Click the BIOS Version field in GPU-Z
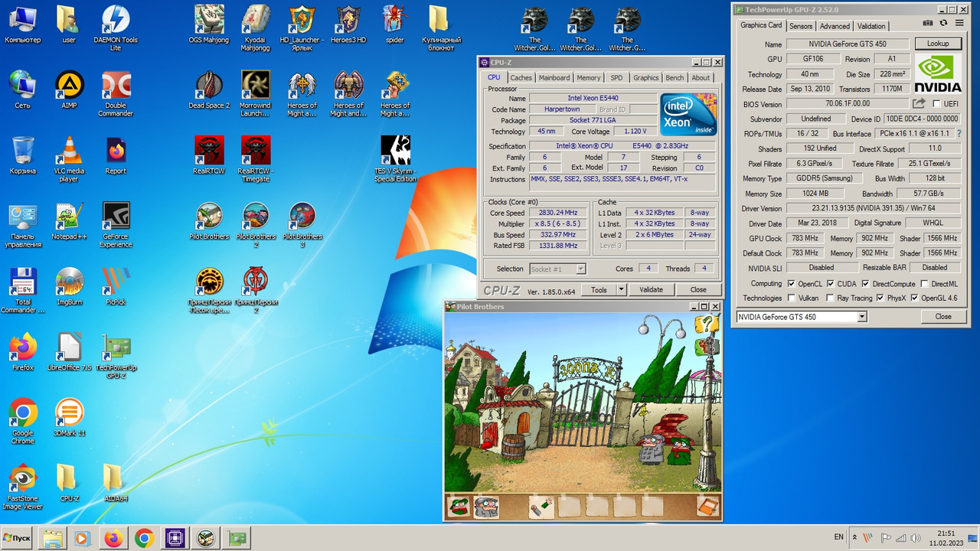 point(848,104)
